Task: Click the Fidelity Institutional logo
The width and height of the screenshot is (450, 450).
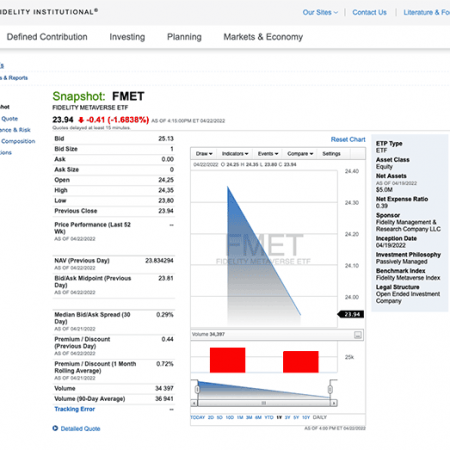Action: (49, 12)
